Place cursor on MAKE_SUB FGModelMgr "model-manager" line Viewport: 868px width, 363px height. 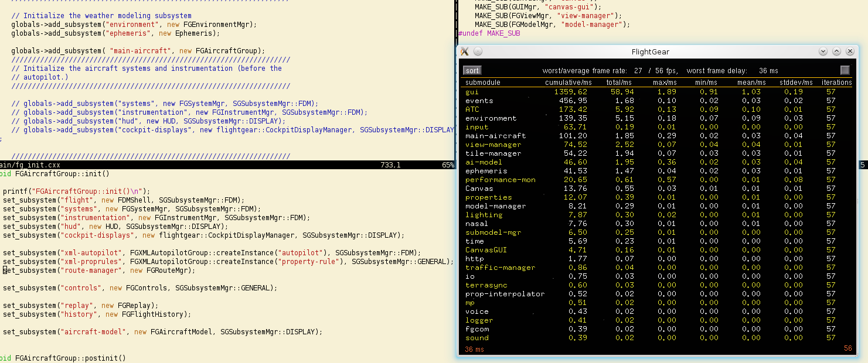(x=552, y=25)
